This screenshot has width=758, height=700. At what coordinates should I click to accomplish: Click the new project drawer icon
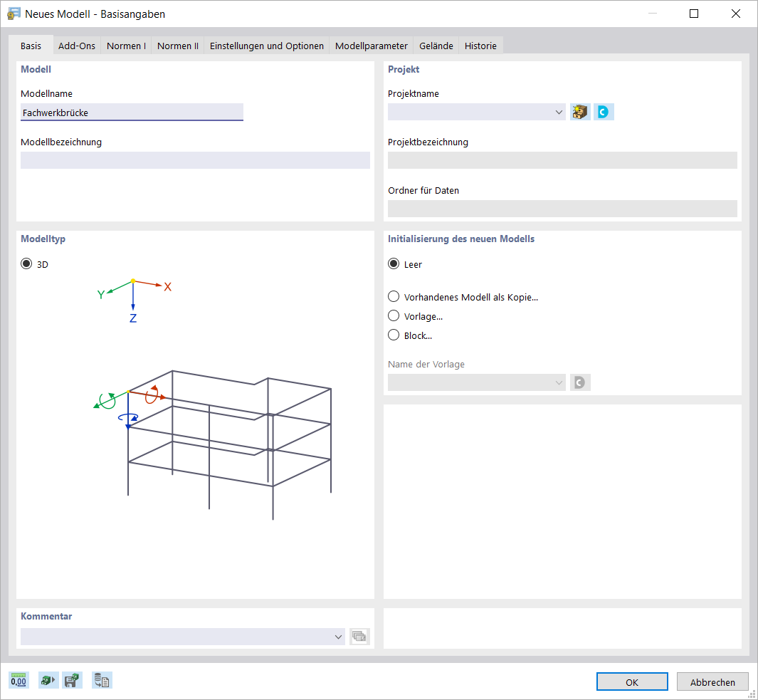(x=580, y=112)
